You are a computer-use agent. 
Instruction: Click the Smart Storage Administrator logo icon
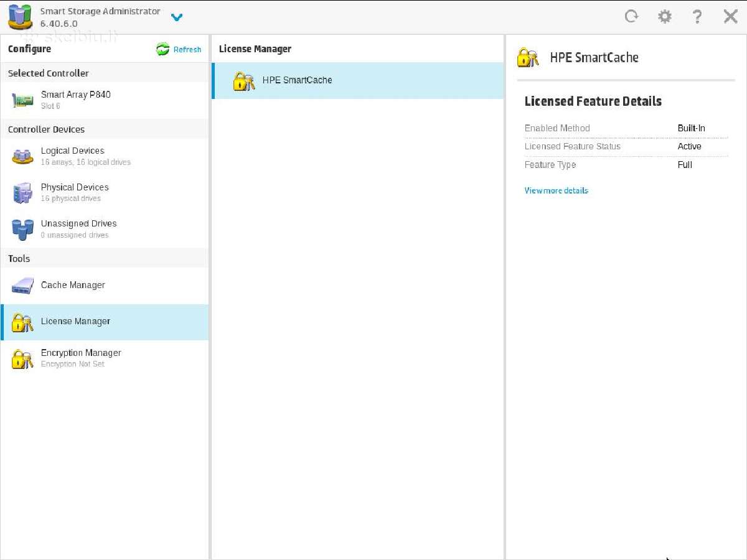click(20, 17)
